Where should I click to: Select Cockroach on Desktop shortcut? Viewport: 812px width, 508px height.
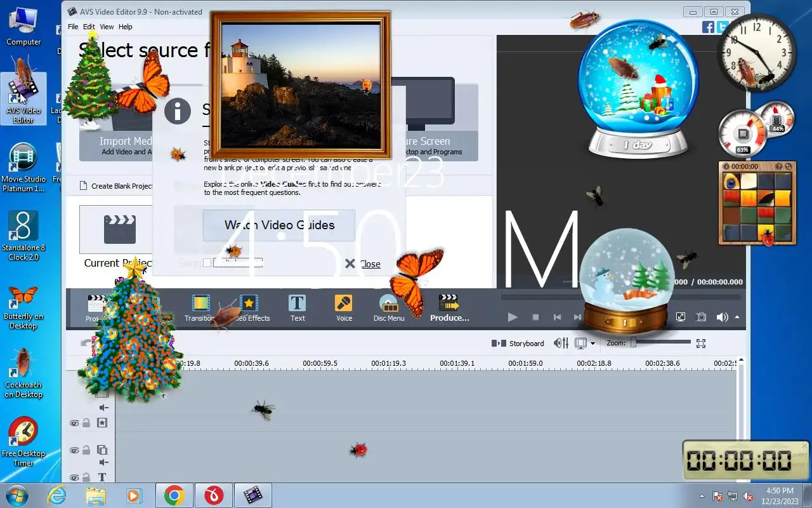(x=23, y=374)
